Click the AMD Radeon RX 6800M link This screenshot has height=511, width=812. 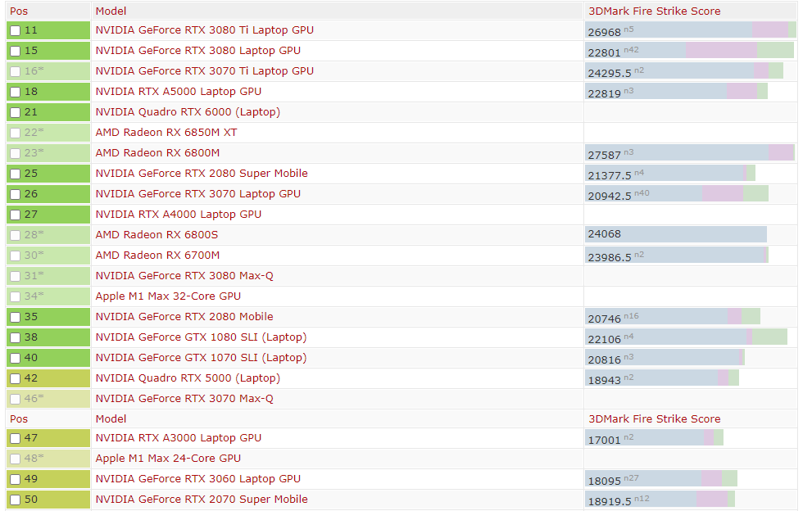click(157, 153)
